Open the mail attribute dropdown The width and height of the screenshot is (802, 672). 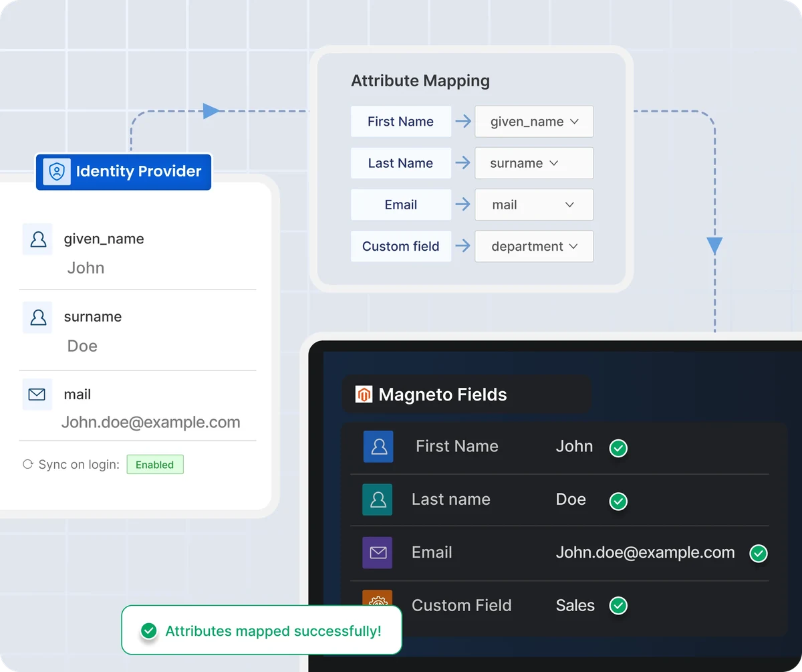click(534, 205)
